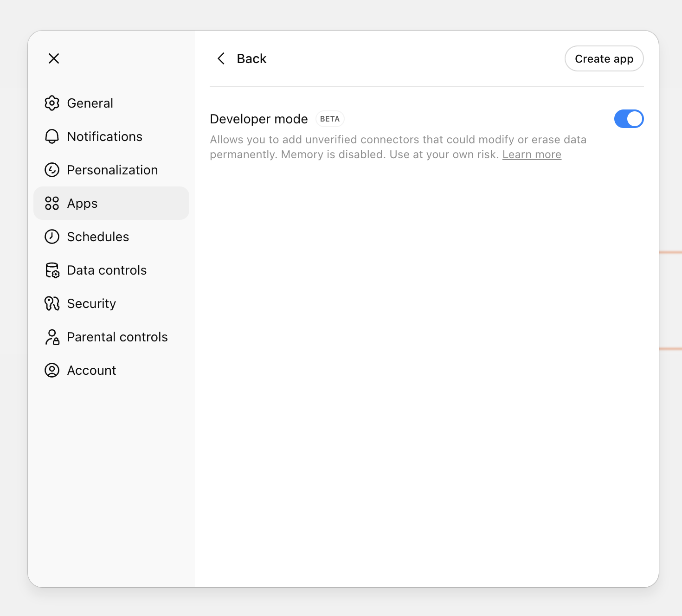The width and height of the screenshot is (682, 616).
Task: Select the Back label in the header
Action: coord(251,58)
